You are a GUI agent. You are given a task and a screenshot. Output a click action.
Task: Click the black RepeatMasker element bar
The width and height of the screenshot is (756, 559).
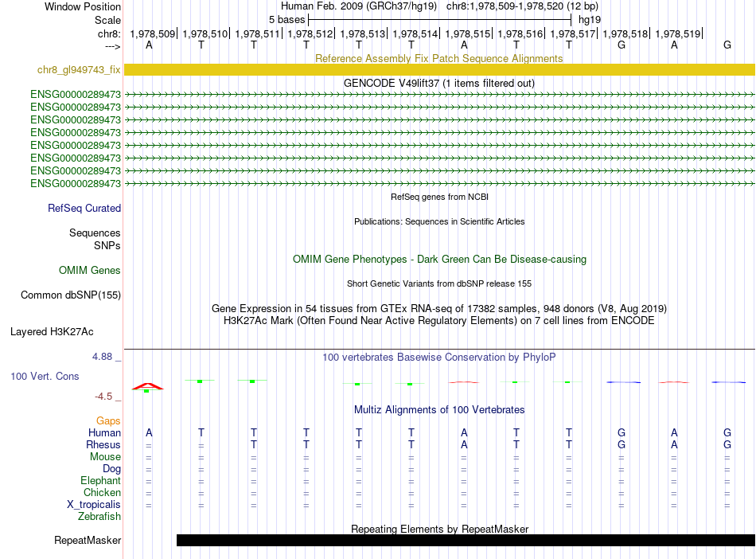tap(466, 540)
